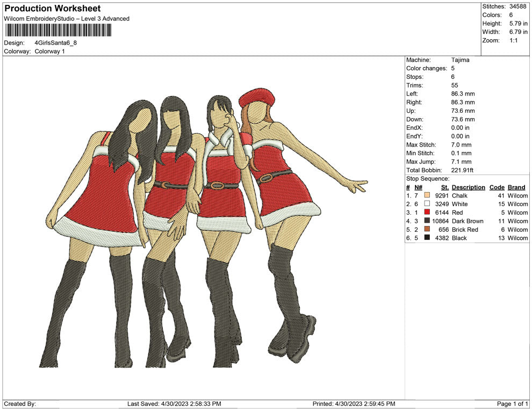Select the White color swatch
This screenshot has width=532, height=409.
(427, 204)
